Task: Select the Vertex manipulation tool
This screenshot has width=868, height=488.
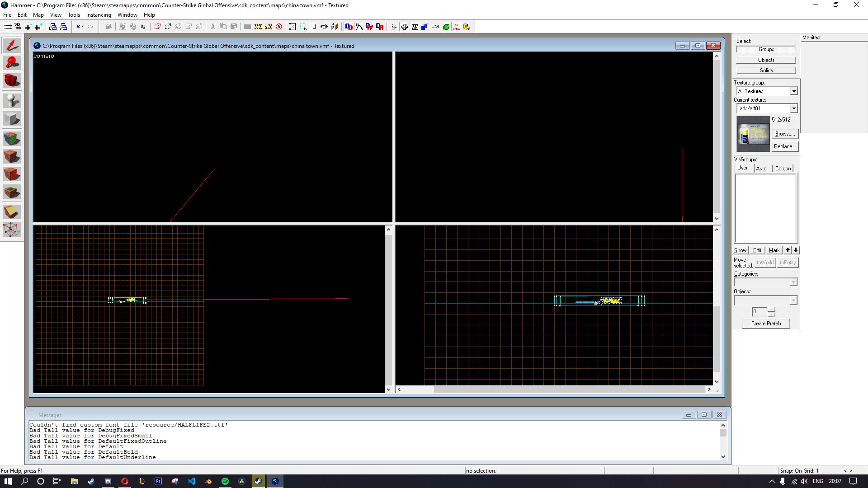Action: pos(12,230)
